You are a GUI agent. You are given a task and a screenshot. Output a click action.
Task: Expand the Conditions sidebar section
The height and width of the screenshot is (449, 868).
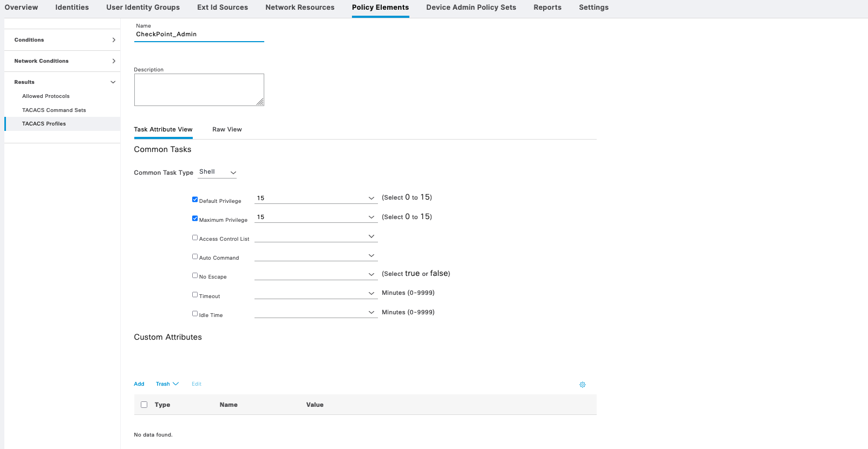coord(62,40)
